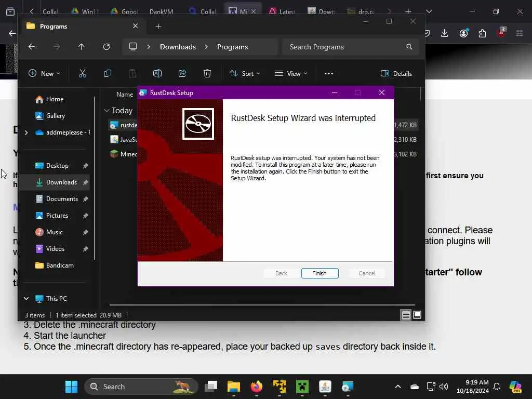
Task: Open Task View from taskbar
Action: (211, 387)
